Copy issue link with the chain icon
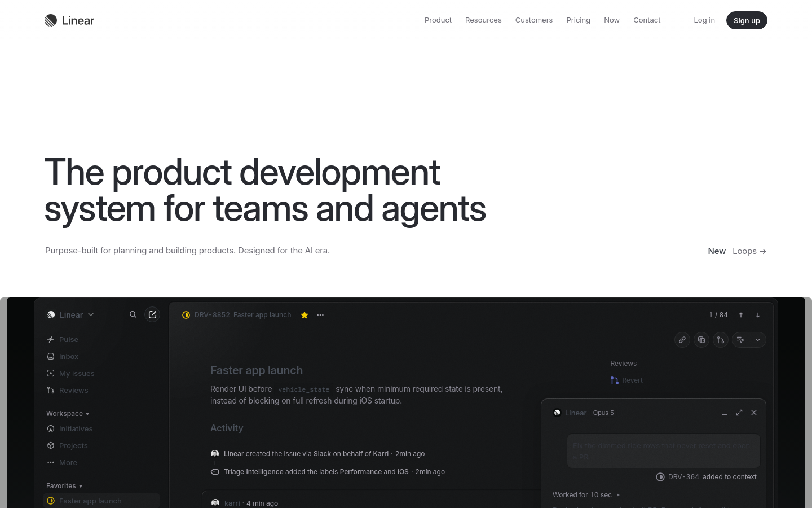The image size is (812, 508). coord(682,340)
